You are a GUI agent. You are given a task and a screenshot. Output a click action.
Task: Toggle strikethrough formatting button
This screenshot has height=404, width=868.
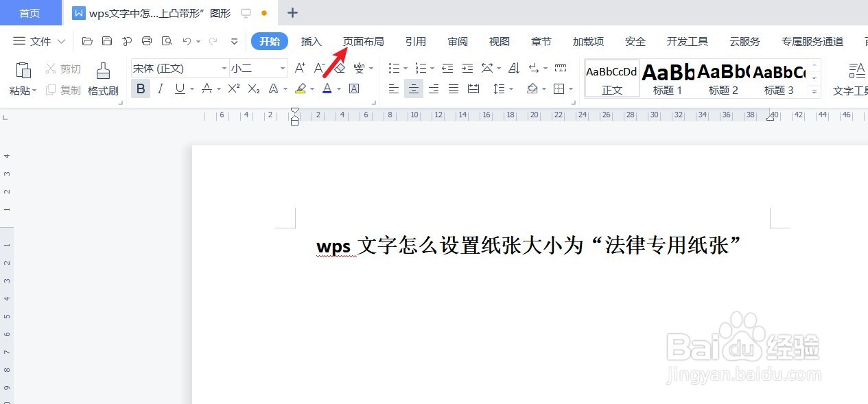click(x=207, y=88)
